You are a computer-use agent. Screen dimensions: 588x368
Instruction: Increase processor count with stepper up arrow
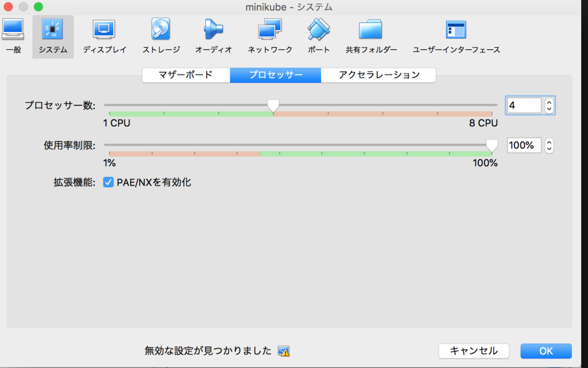(549, 102)
